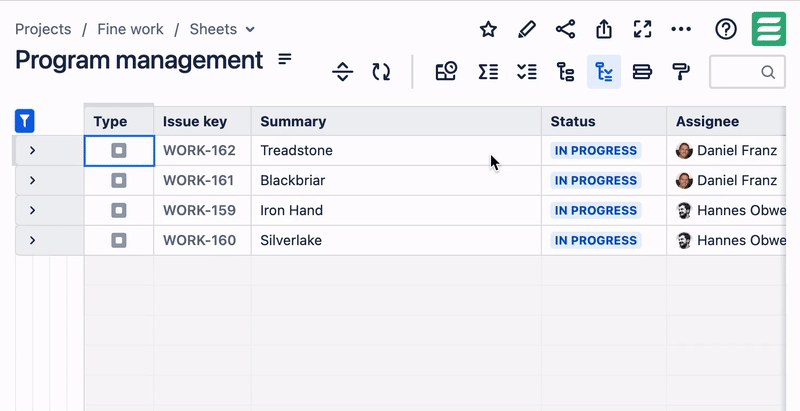
Task: Select the Treadstone summary cell
Action: [x=396, y=150]
